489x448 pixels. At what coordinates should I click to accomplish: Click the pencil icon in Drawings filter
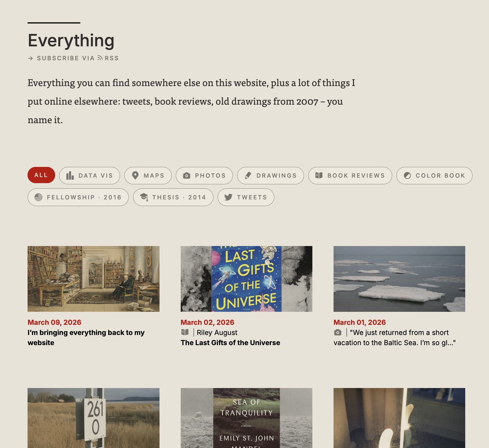click(x=248, y=176)
